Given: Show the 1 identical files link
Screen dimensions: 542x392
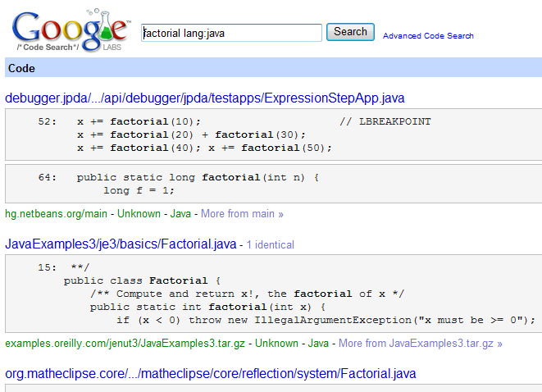Looking at the screenshot, I should [x=271, y=244].
